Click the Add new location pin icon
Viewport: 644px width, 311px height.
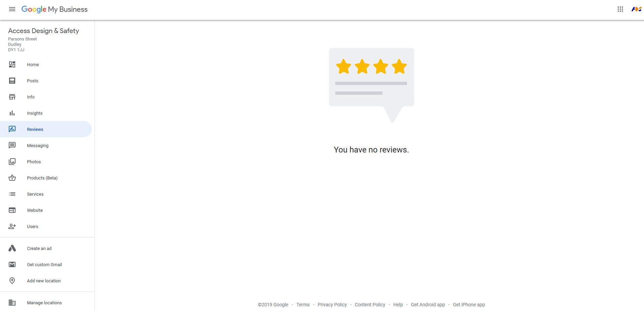pyautogui.click(x=12, y=280)
